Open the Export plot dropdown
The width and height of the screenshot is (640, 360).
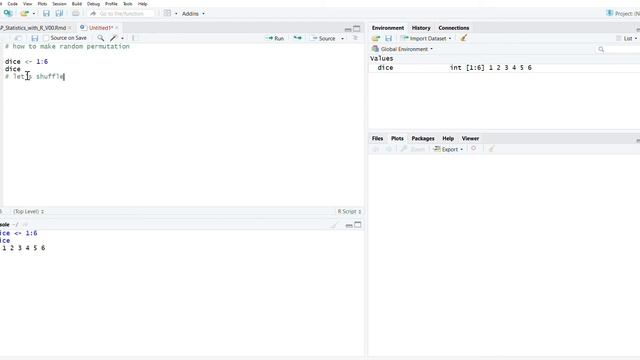point(448,149)
